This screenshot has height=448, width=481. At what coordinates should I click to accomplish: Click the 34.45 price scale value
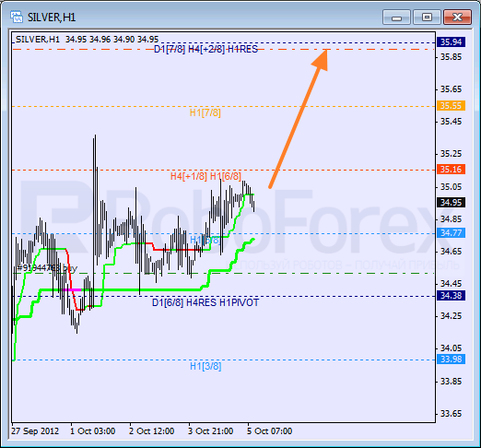click(451, 284)
